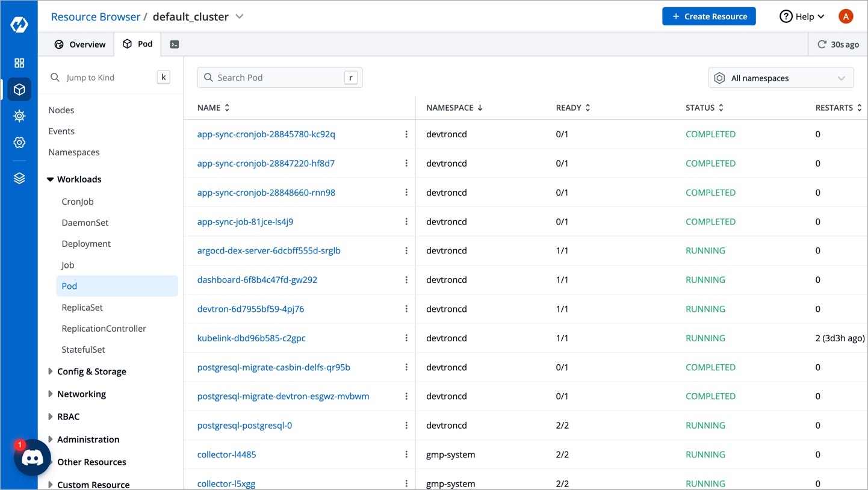Open the stacked layers icon in left rail

coord(19,179)
